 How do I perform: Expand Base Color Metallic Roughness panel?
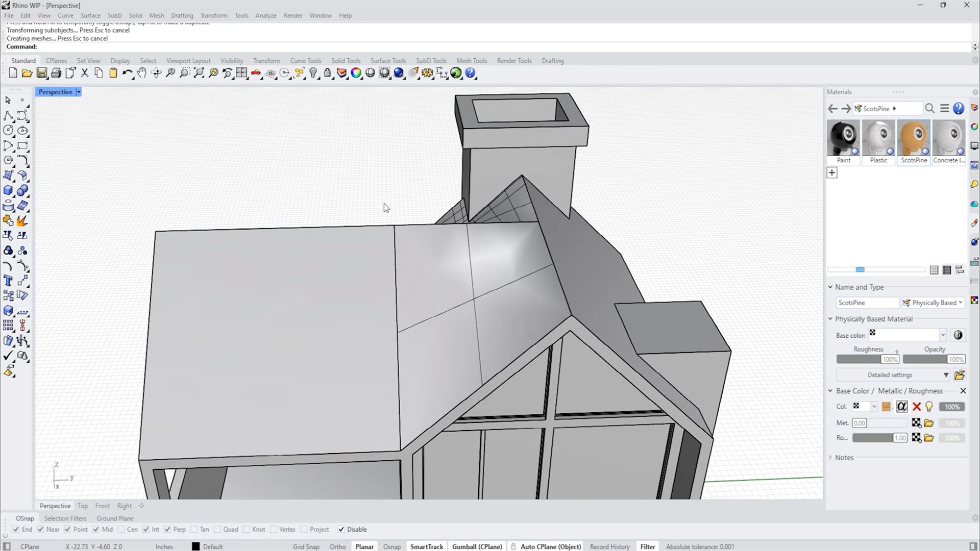[x=830, y=390]
